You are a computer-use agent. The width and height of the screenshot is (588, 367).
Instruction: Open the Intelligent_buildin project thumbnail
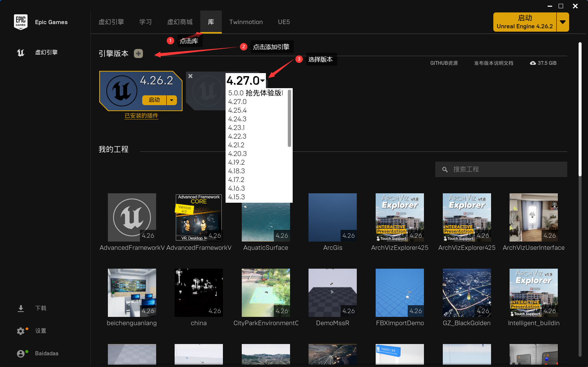534,293
